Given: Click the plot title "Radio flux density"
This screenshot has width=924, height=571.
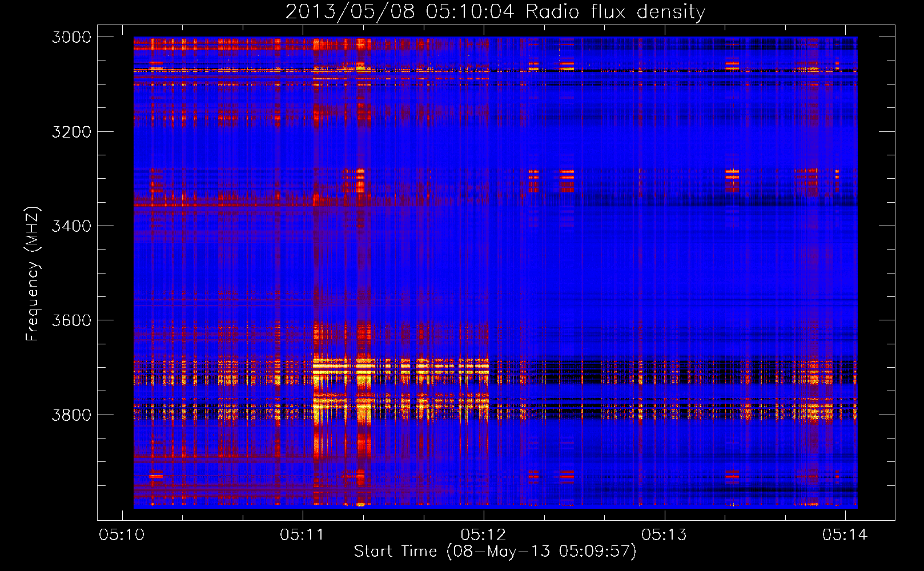Looking at the screenshot, I should coord(615,11).
